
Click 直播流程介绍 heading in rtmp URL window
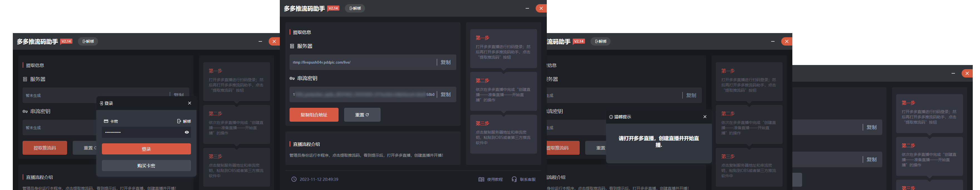pyautogui.click(x=306, y=144)
